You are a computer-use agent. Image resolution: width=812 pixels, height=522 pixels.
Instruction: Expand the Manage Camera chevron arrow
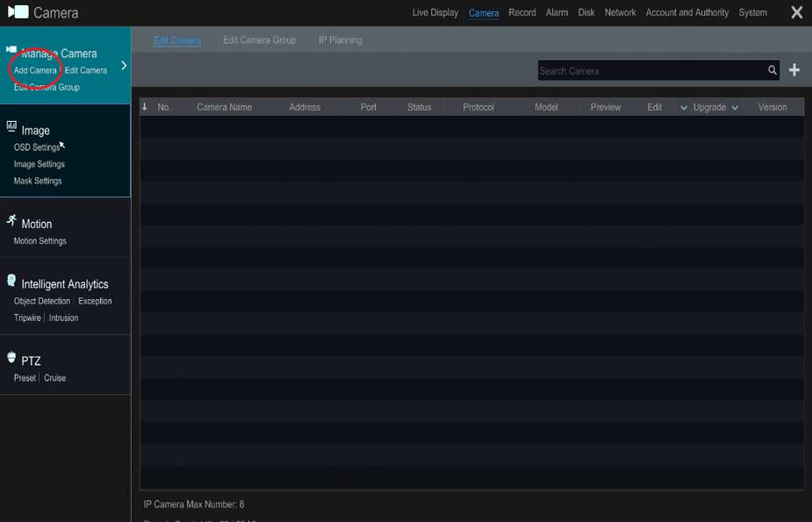click(124, 65)
